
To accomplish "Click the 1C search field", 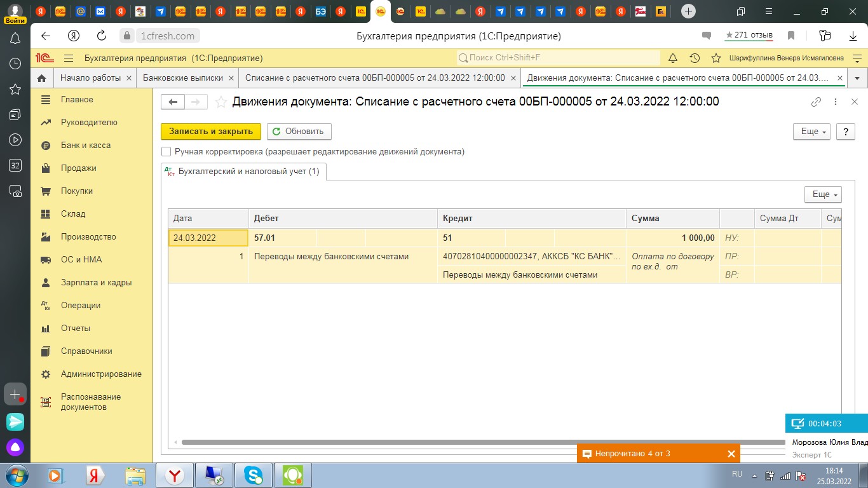I will coord(559,58).
